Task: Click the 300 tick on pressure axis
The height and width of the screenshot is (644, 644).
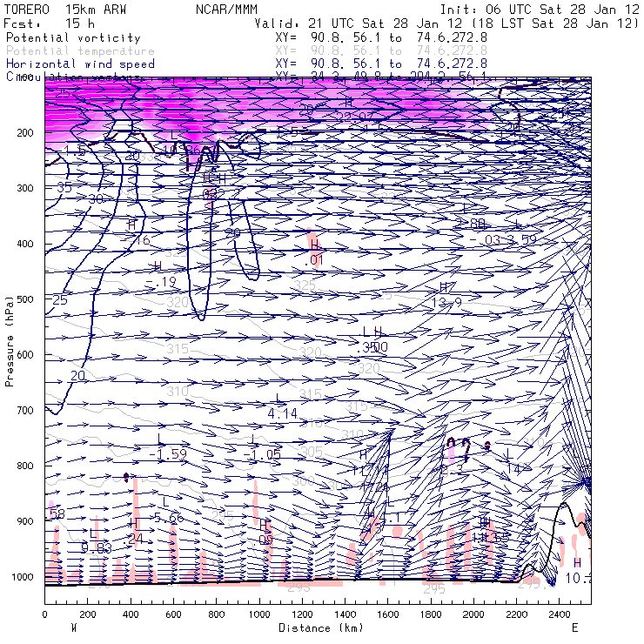Action: coord(25,188)
